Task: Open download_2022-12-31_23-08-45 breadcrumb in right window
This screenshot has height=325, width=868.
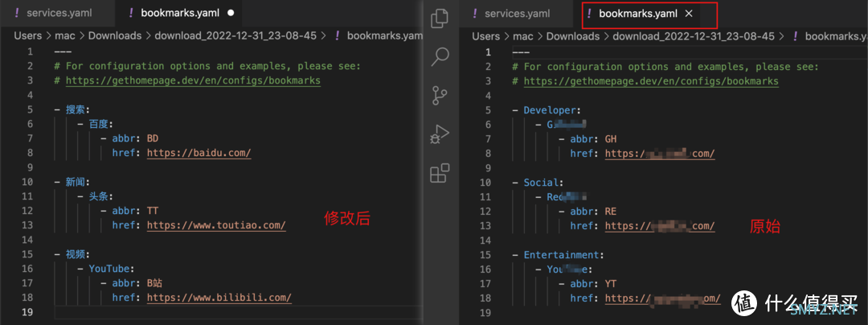Action: (x=694, y=36)
